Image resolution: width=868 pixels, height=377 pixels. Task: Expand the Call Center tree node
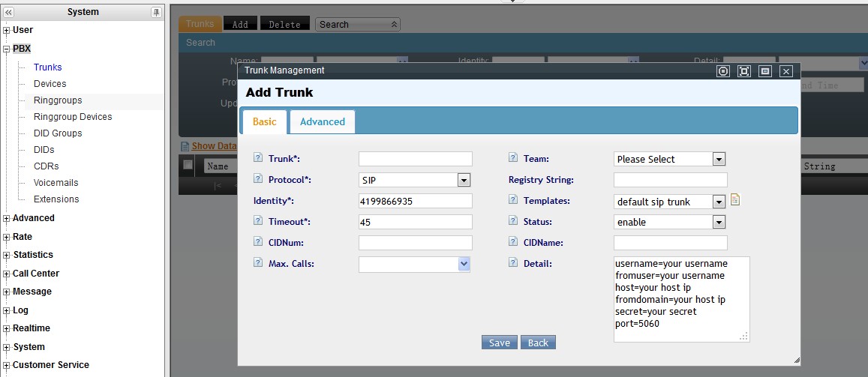coord(7,274)
